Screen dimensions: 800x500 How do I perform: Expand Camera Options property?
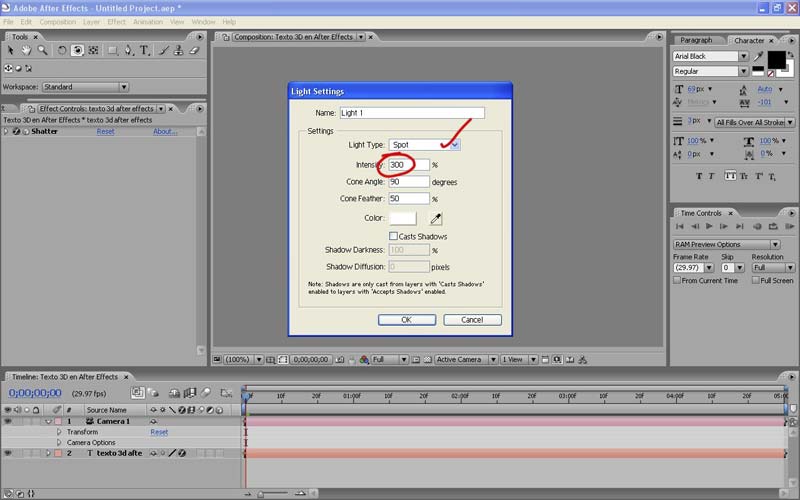point(59,443)
